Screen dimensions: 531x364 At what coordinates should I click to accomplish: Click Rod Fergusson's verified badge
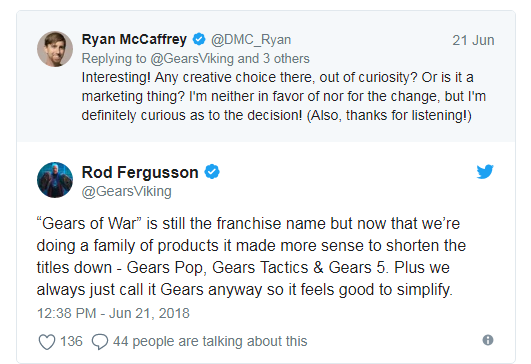click(x=212, y=172)
